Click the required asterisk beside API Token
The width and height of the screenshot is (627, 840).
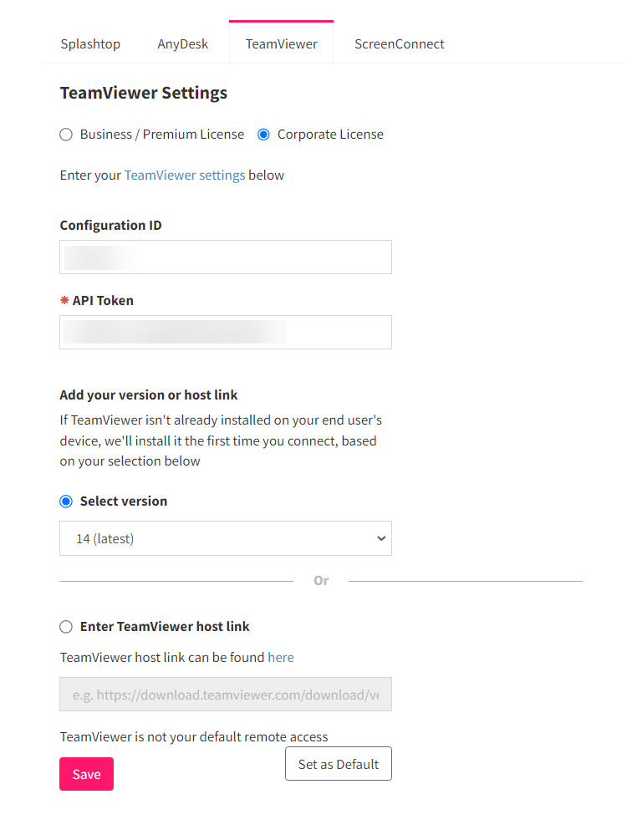(x=65, y=298)
